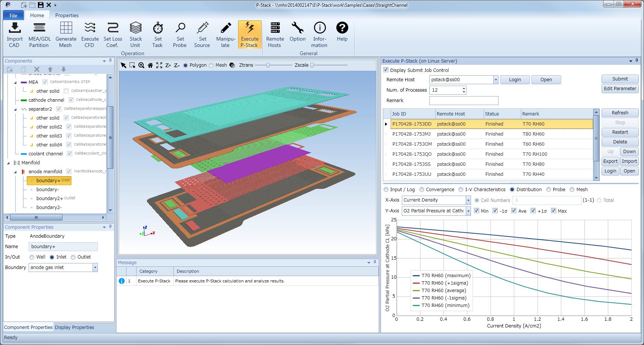Move component down with arrow icon
Screen dimensions: 644x345
64,69
